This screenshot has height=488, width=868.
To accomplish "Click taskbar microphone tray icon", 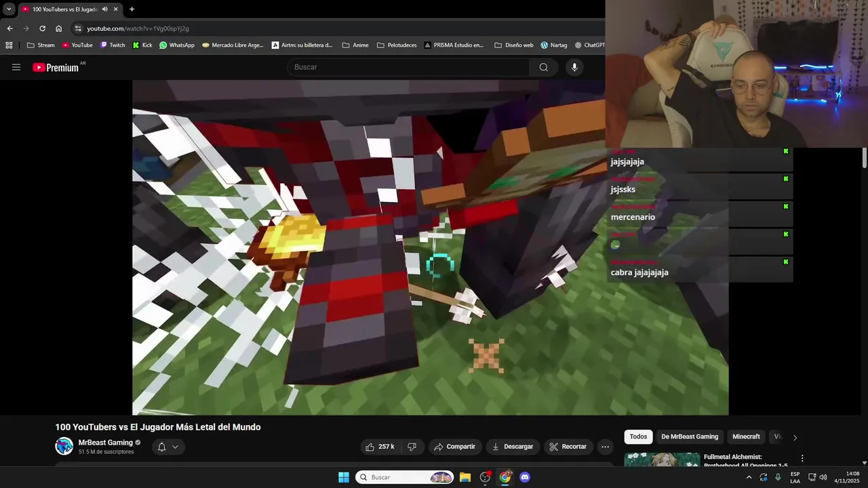I will 778,477.
